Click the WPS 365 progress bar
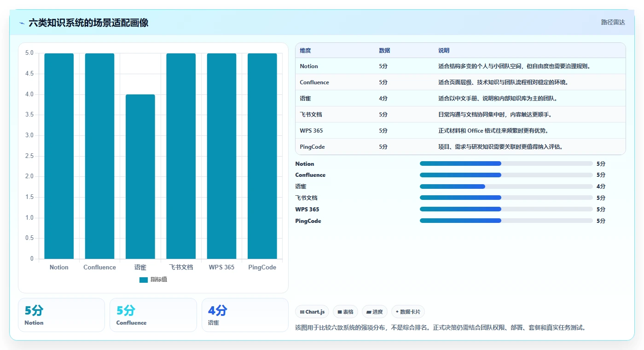The height and width of the screenshot is (350, 644). pyautogui.click(x=506, y=209)
